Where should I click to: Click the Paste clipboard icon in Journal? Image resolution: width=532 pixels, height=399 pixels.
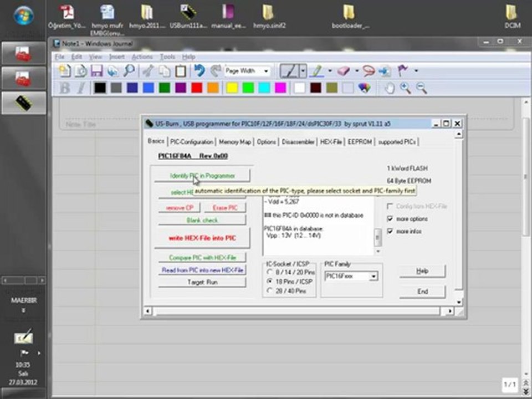(x=180, y=70)
